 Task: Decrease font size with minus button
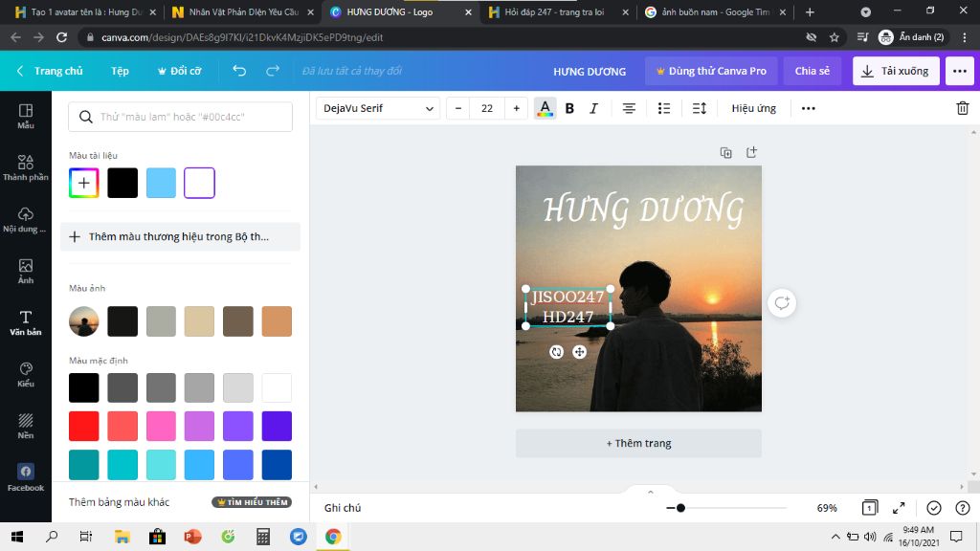click(x=458, y=108)
